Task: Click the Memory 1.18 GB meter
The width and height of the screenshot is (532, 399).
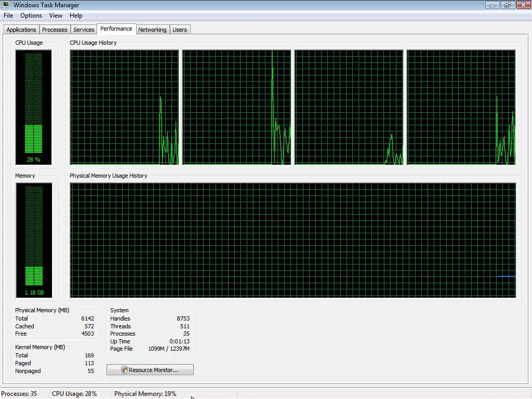Action: (34, 240)
